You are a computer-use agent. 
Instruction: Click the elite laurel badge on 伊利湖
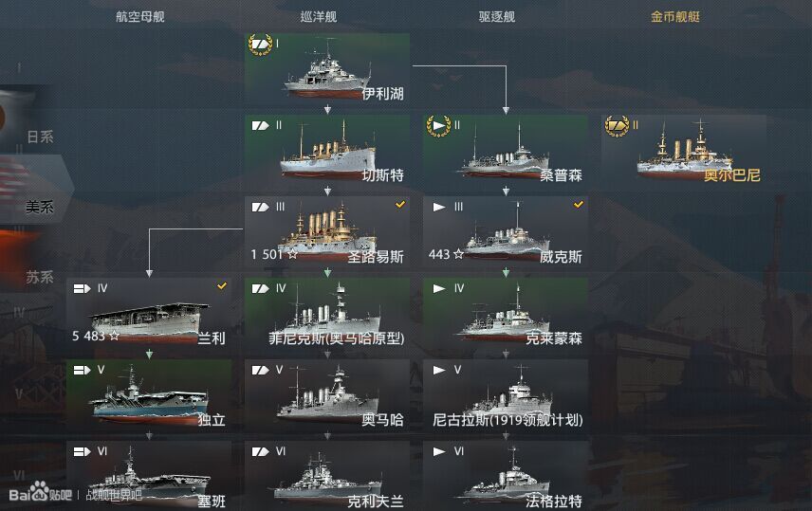(260, 45)
